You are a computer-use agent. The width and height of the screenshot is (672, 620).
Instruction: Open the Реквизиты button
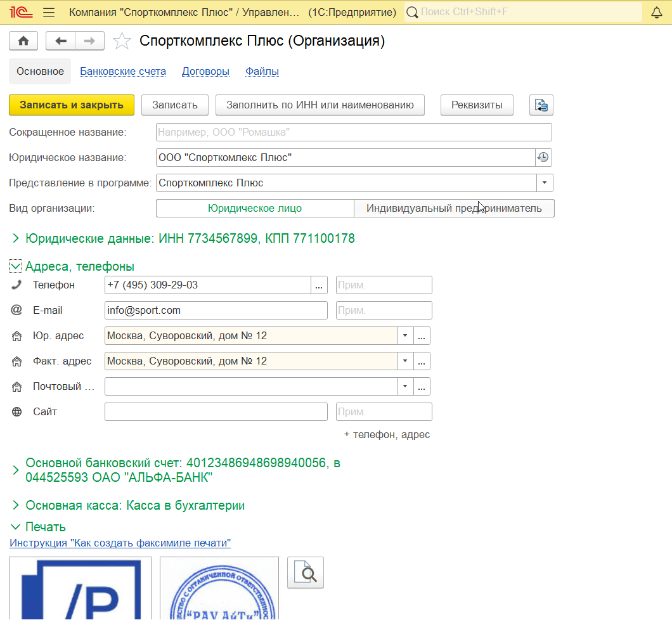coord(477,105)
